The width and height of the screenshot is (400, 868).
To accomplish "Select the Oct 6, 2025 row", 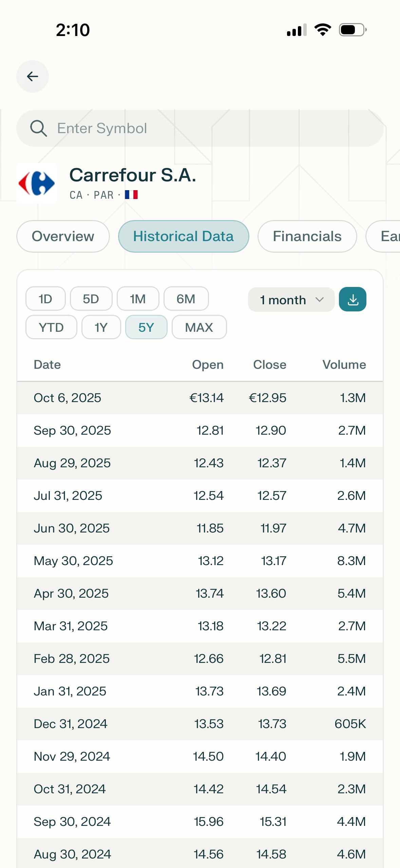I will tap(200, 398).
